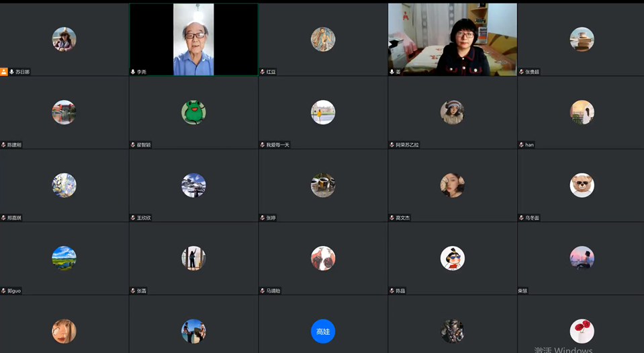Click the participant name 阿荣苏乙拉
The width and height of the screenshot is (644, 353).
(407, 145)
